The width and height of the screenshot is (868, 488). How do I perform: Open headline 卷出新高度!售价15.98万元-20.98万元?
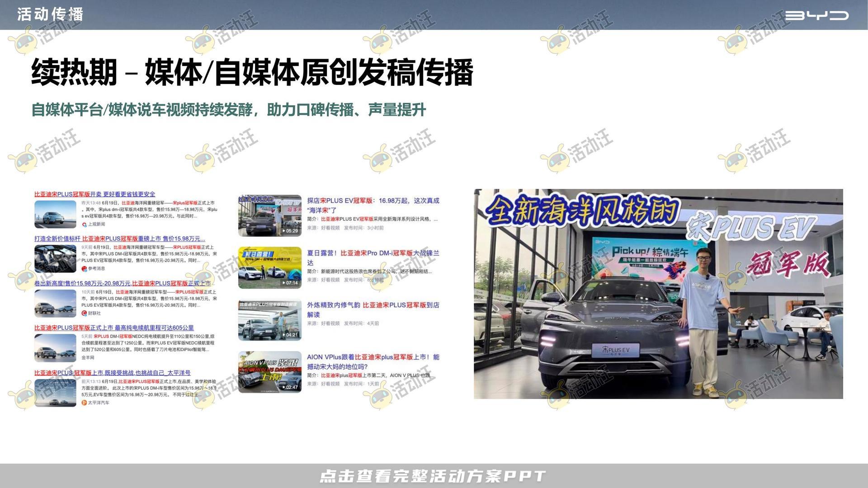point(123,283)
